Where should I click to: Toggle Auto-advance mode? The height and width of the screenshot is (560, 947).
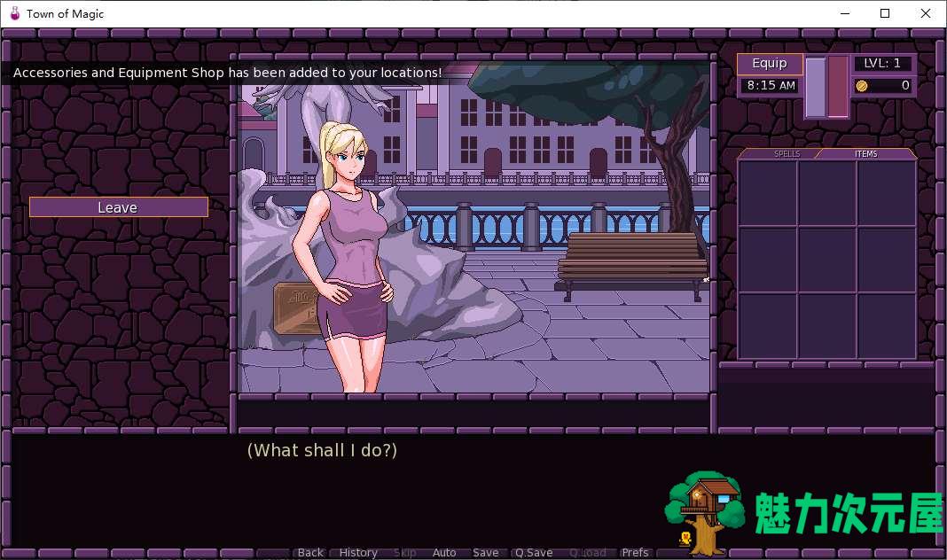(444, 552)
